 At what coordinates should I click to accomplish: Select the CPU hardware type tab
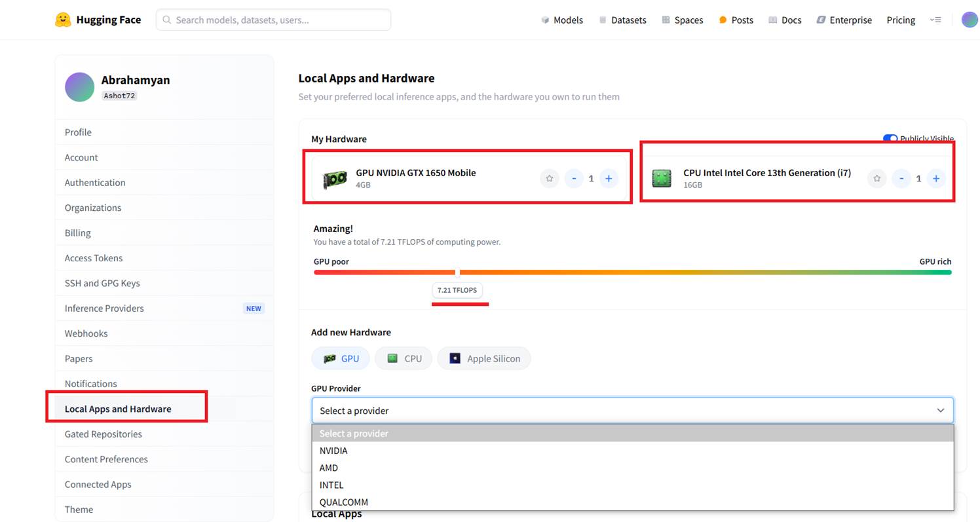[404, 358]
